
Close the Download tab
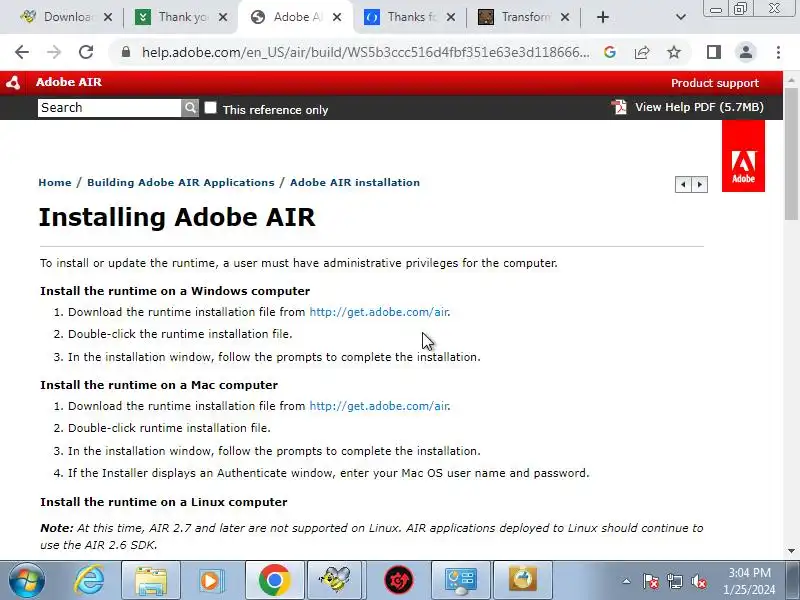pos(108,17)
